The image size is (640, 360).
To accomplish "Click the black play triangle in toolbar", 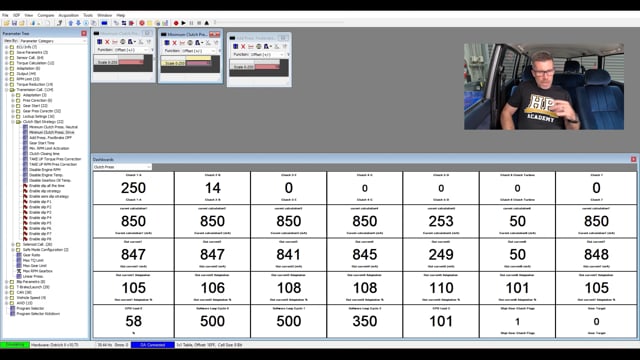I will (x=184, y=23).
